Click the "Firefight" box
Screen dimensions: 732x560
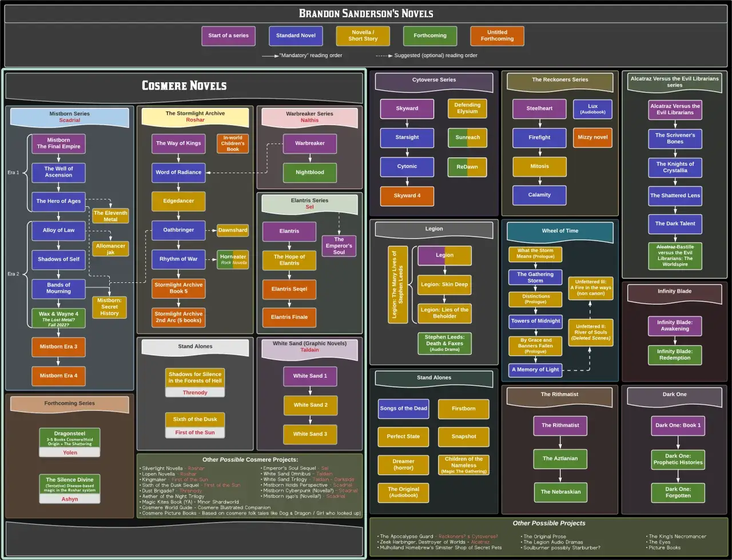click(x=539, y=137)
